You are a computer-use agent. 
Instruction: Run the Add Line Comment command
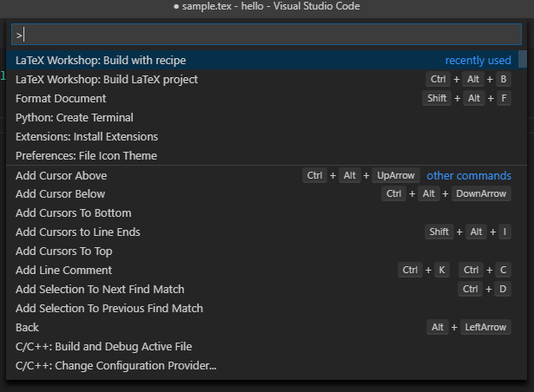point(63,271)
